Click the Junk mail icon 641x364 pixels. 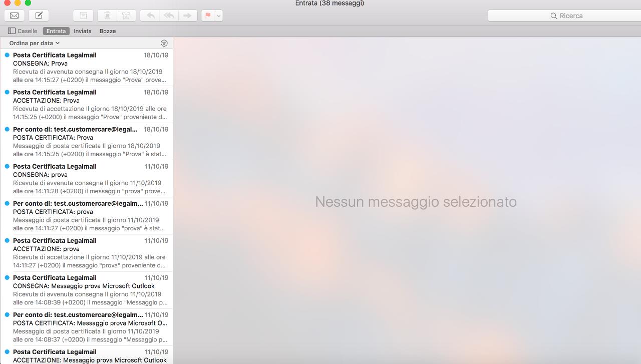[126, 16]
